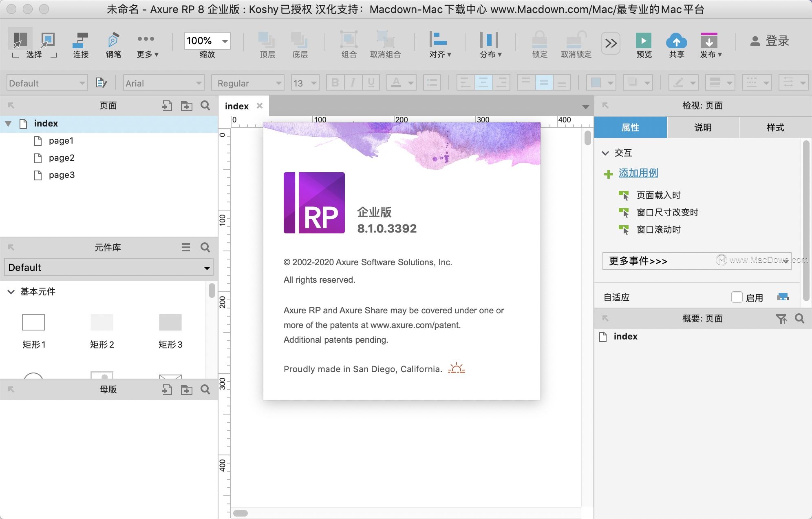Close the index canvas tab
Viewport: 812px width, 519px height.
coord(260,106)
